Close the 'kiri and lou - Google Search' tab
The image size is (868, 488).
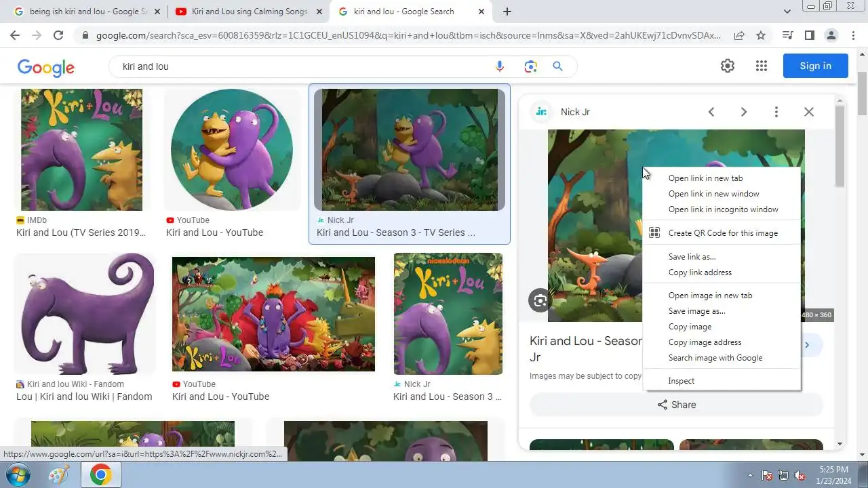tap(481, 12)
